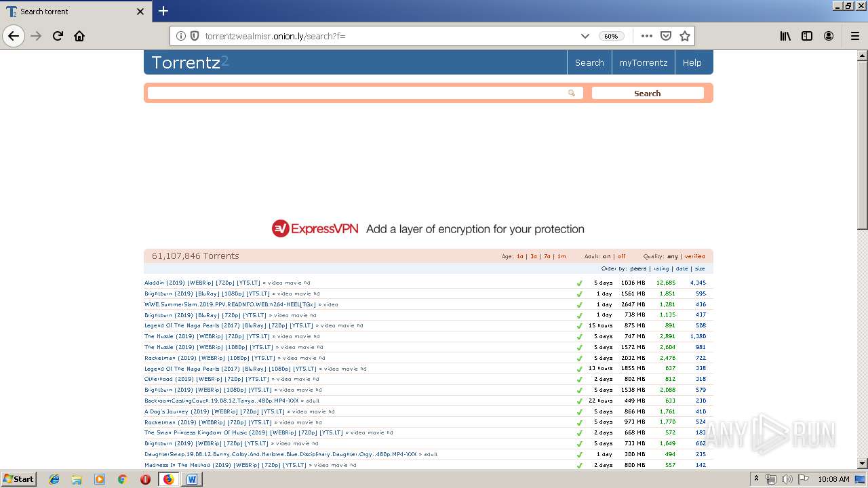
Task: Click the magnifier icon in search field
Action: point(572,93)
